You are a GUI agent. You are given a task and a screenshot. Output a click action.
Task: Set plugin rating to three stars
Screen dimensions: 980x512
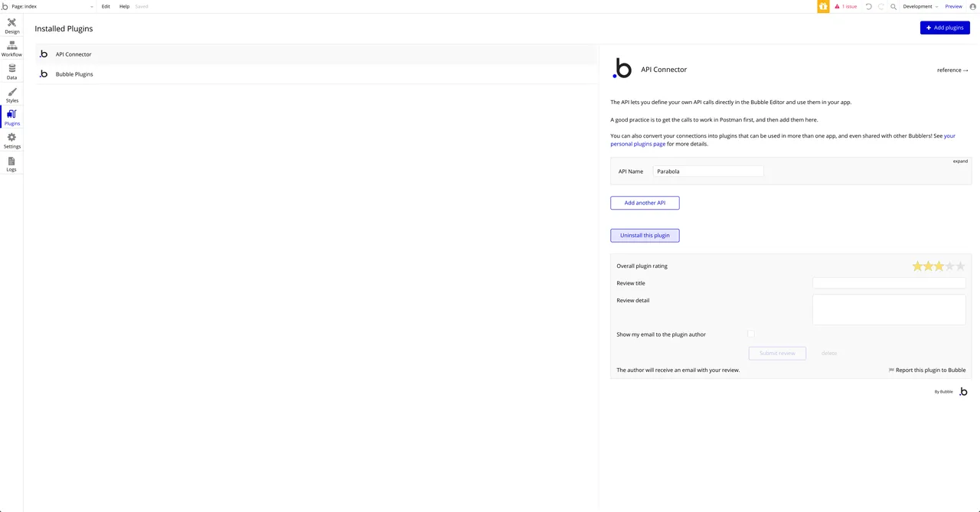939,266
